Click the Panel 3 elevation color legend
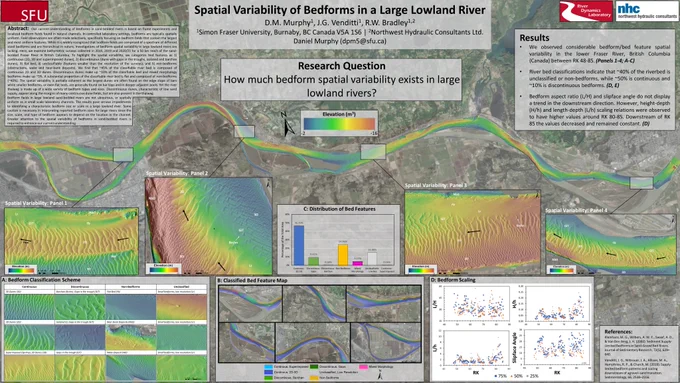680x383 pixels. click(422, 270)
